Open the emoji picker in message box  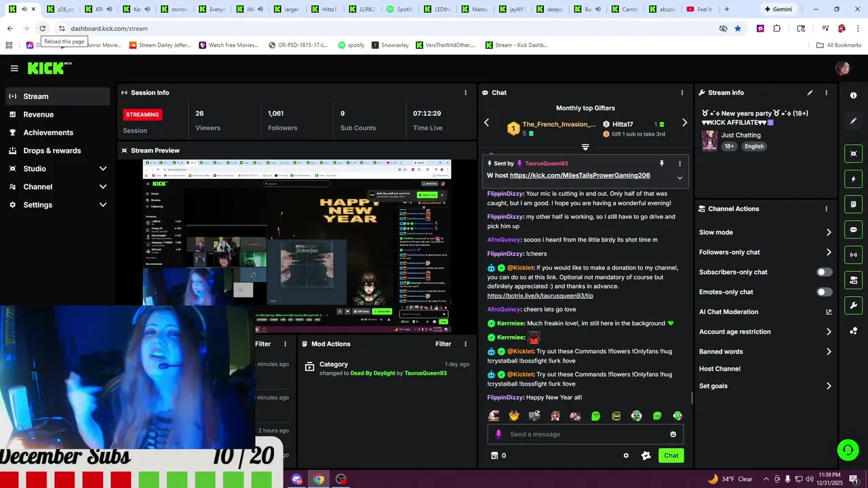[673, 434]
